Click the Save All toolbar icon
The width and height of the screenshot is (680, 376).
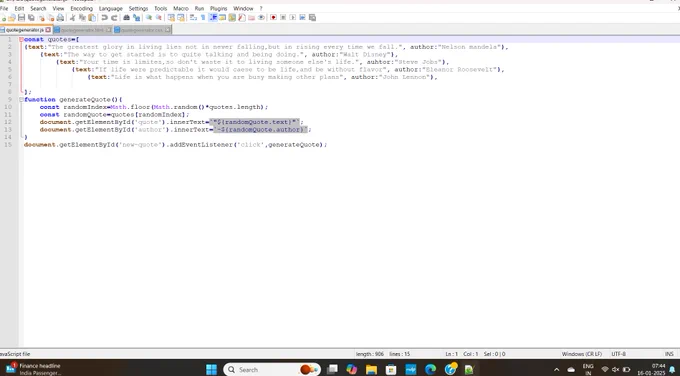tap(31, 17)
